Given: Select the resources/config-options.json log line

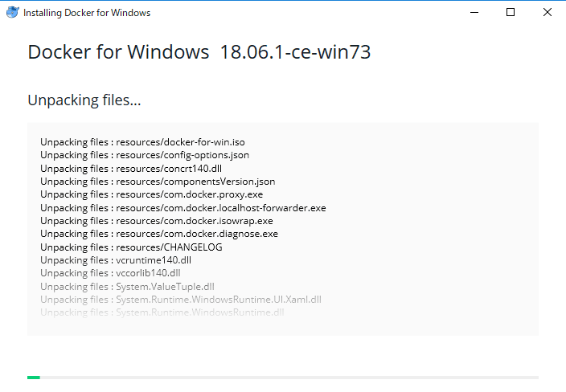Looking at the screenshot, I should tap(145, 155).
